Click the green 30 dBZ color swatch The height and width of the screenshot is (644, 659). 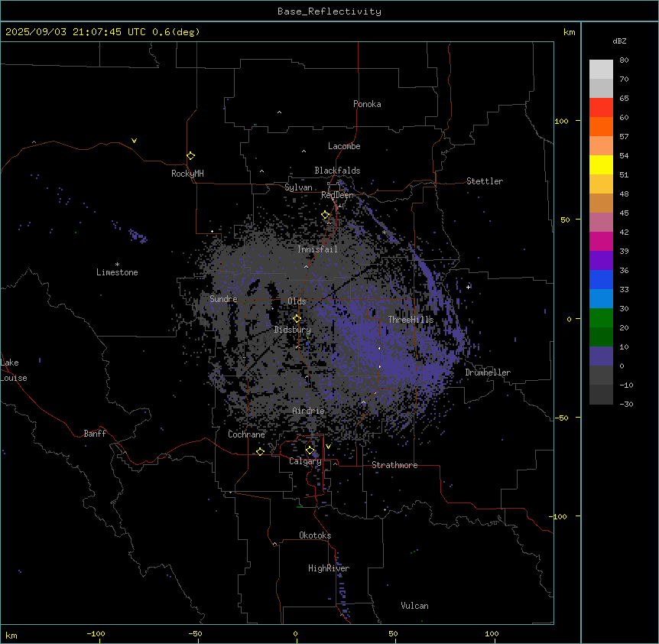pyautogui.click(x=601, y=318)
